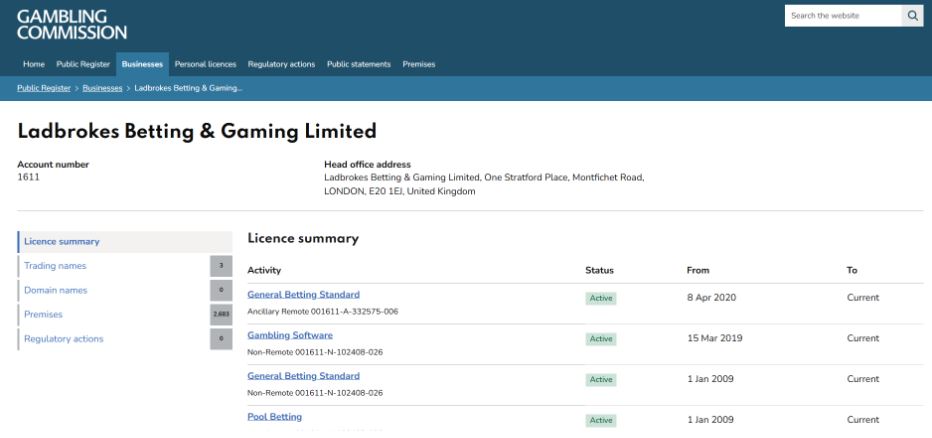Click the Trading names count badge 3
This screenshot has height=438, width=932.
coord(221,266)
